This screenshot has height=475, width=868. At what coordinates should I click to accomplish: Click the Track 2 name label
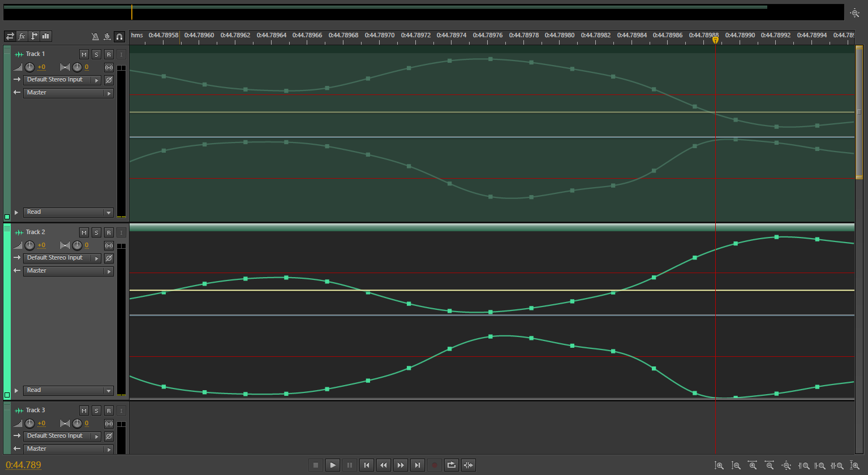point(35,232)
